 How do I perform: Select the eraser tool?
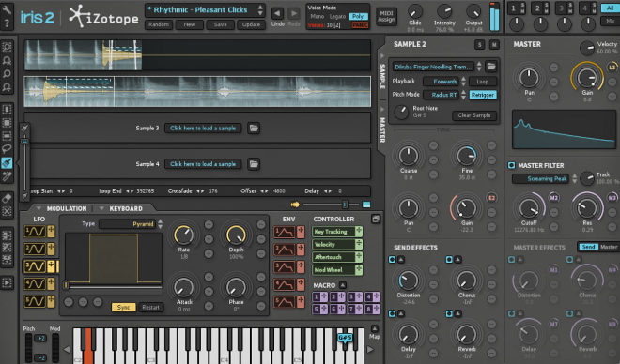pyautogui.click(x=7, y=198)
